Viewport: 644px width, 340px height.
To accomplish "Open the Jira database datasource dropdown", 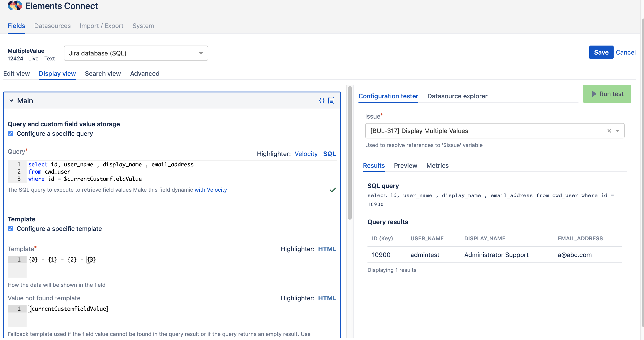I will pos(136,53).
